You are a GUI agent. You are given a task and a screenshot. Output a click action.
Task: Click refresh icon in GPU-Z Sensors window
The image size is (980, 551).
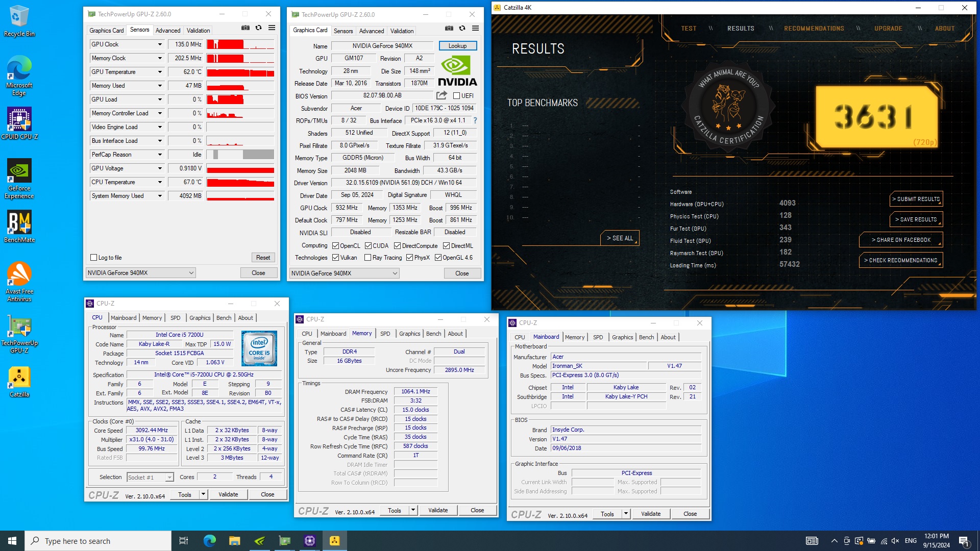coord(259,28)
